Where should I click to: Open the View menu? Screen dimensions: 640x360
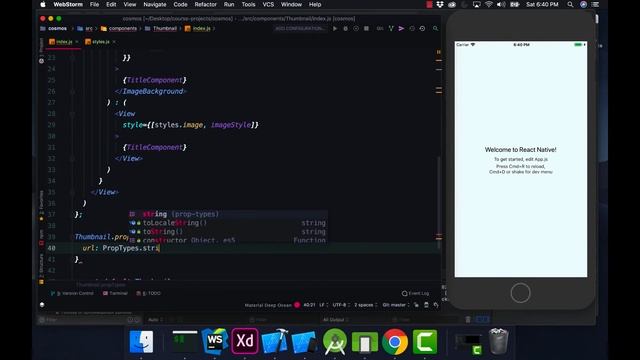[x=130, y=4]
